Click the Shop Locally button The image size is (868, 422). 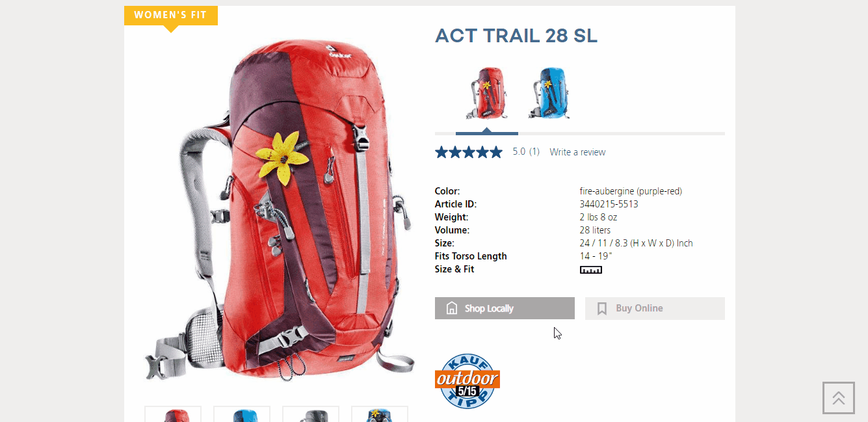click(x=505, y=308)
